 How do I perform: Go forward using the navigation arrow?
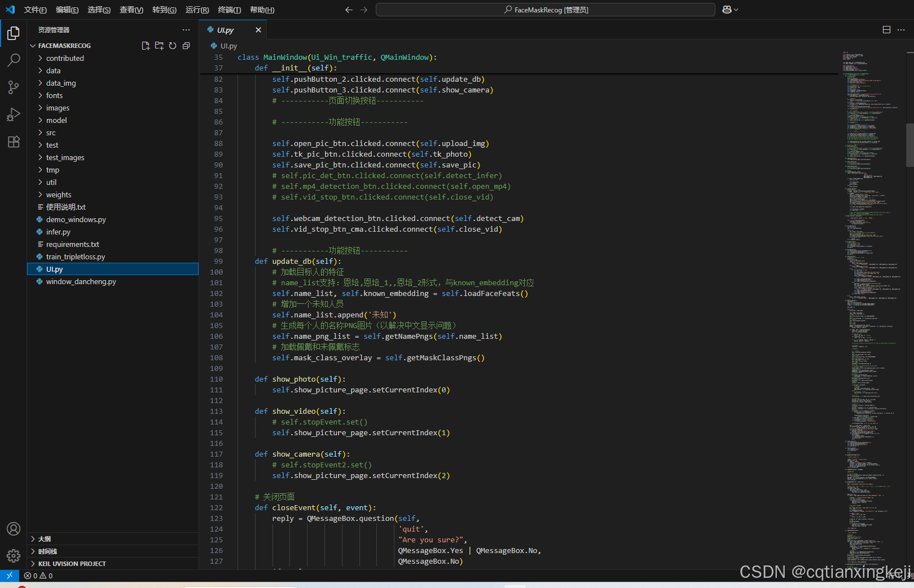363,10
